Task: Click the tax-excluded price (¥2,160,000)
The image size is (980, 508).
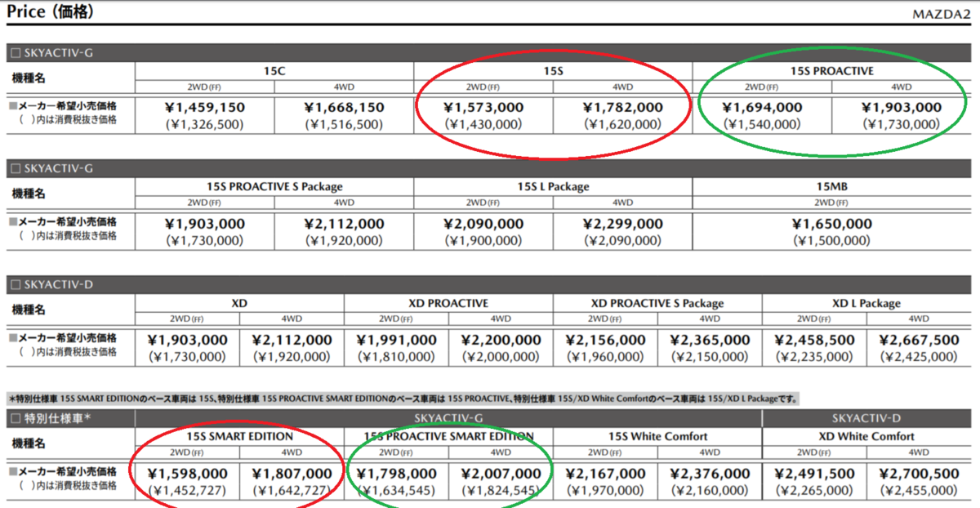Action: 710,491
